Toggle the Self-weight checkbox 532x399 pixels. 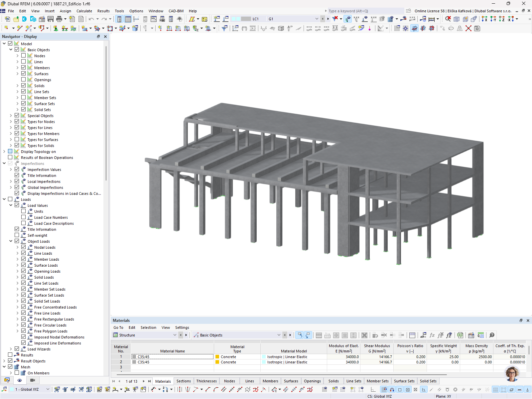click(x=17, y=235)
